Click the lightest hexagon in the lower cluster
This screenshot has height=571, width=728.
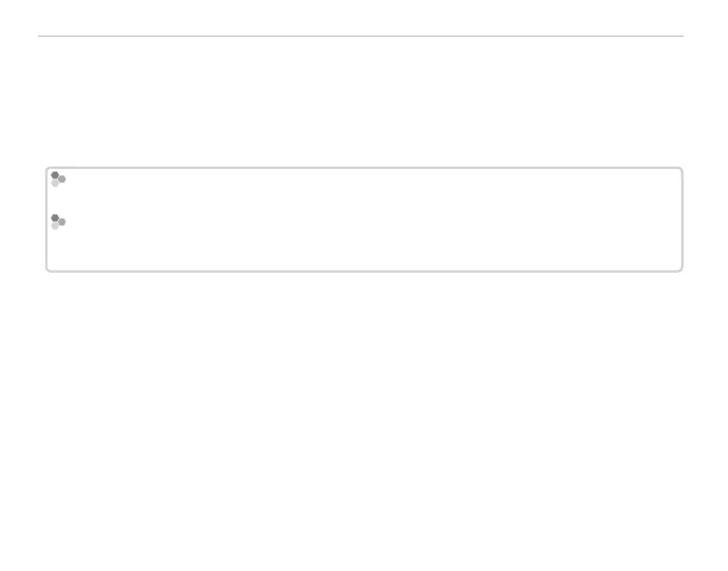click(56, 226)
